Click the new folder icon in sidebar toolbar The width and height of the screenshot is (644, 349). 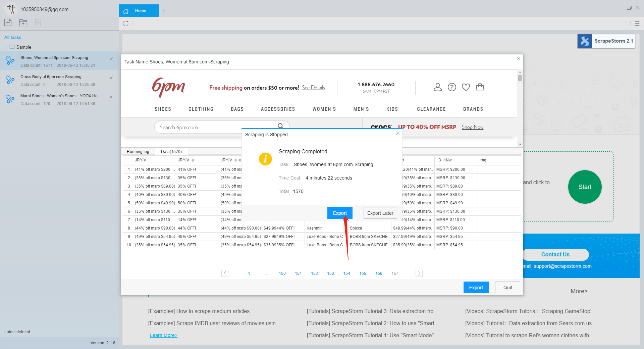coord(23,23)
